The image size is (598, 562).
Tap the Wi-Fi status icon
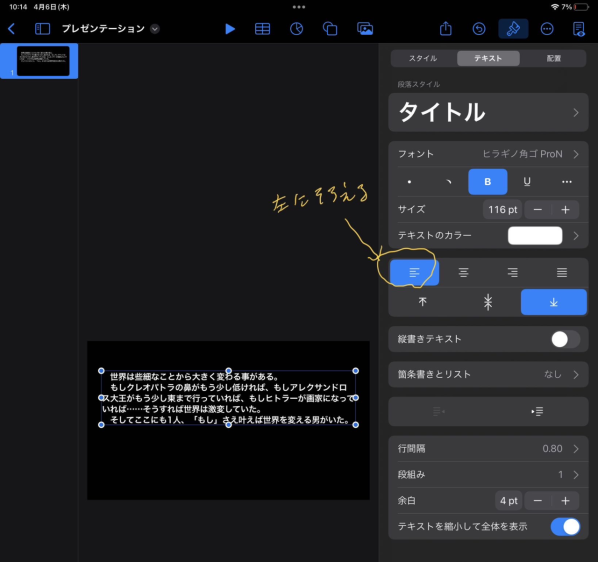tap(555, 7)
